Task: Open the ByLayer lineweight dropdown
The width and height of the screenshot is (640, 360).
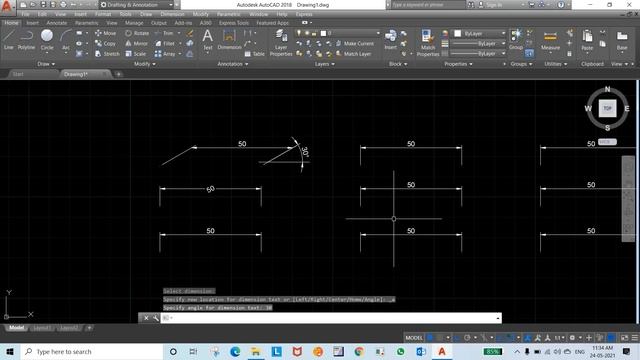Action: (479, 43)
